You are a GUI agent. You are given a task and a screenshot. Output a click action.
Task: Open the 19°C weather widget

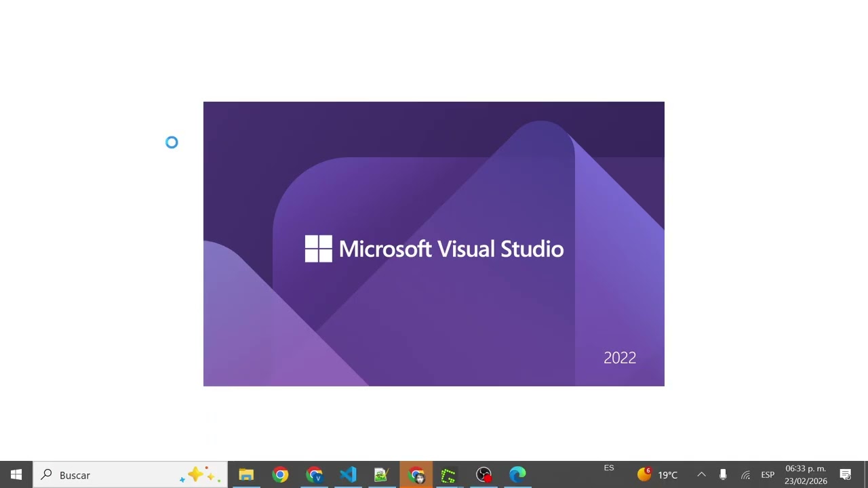coord(657,474)
